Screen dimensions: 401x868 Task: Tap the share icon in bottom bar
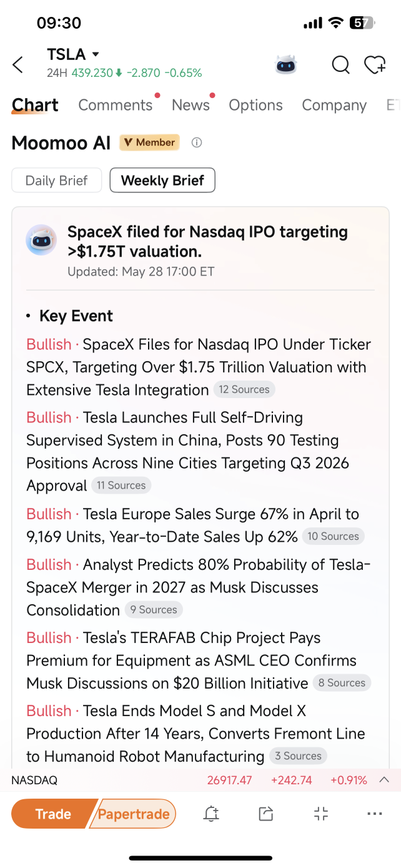pyautogui.click(x=266, y=814)
